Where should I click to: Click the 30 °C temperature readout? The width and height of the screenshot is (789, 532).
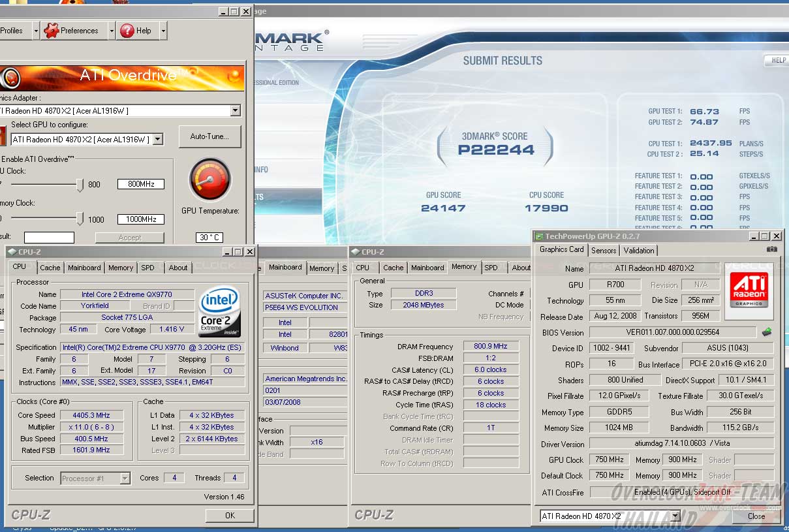[x=209, y=238]
